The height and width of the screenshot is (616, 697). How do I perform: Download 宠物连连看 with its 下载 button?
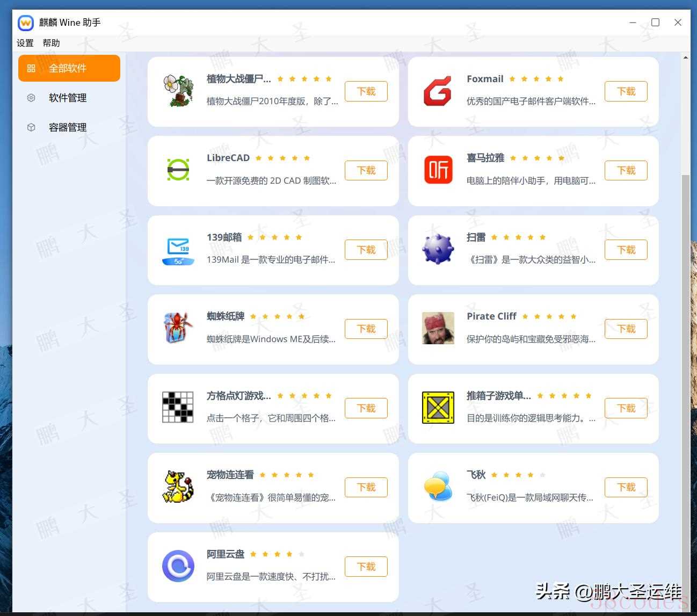[366, 487]
